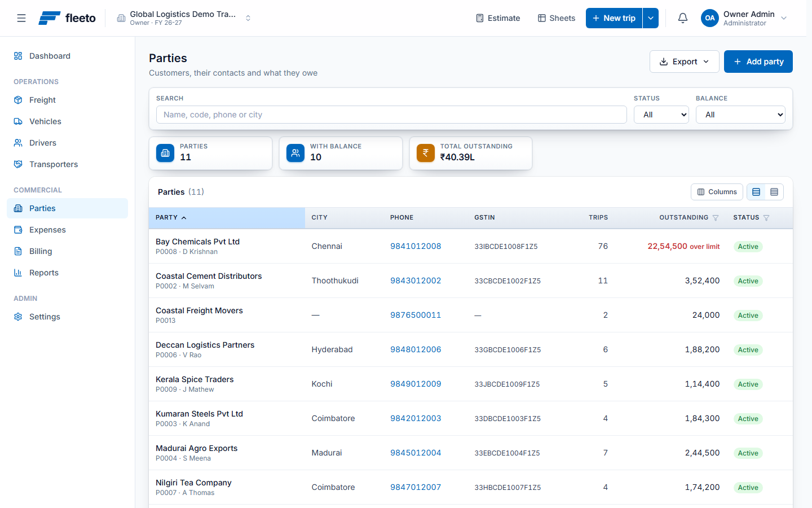
Task: Switch to comfortable row view
Action: (x=756, y=192)
